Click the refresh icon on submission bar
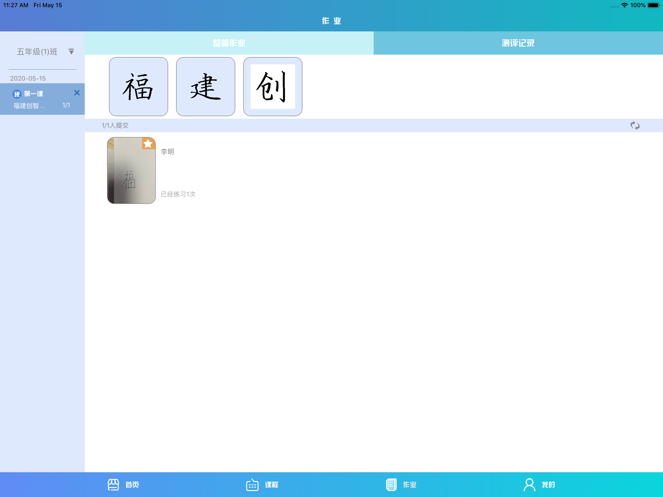Image resolution: width=663 pixels, height=497 pixels. point(635,126)
